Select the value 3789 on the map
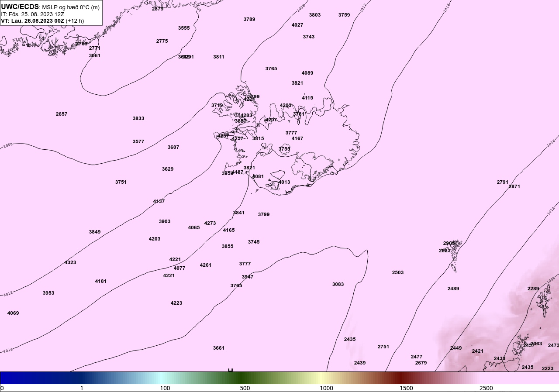 coord(249,19)
